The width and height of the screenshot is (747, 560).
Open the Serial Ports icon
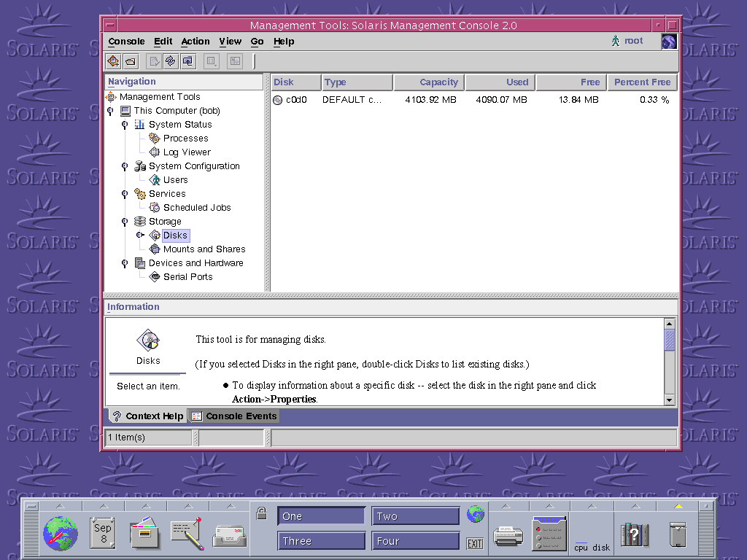[x=155, y=276]
